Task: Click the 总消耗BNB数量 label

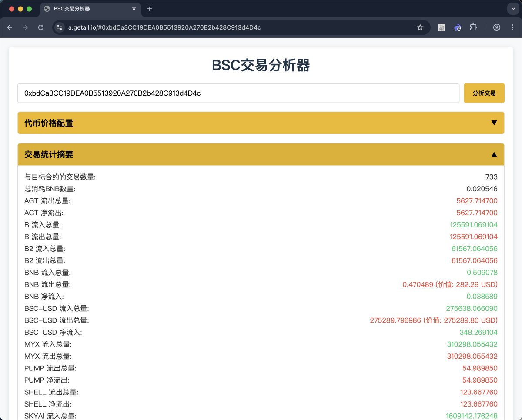Action: tap(50, 189)
